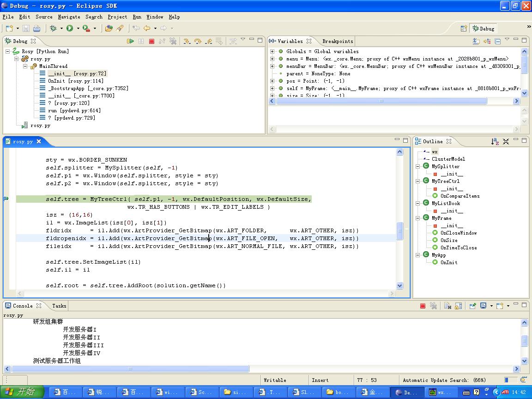The height and width of the screenshot is (399, 532).
Task: Open the Debug launch dropdown arrow
Action: click(61, 29)
